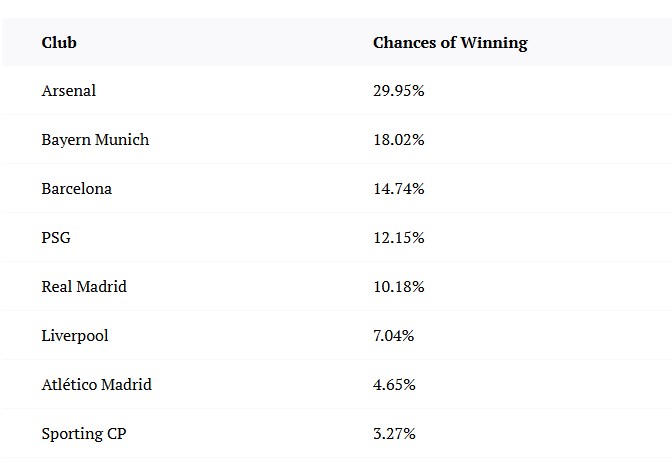The image size is (672, 467).
Task: Select the Real Madrid club cell
Action: (x=84, y=287)
